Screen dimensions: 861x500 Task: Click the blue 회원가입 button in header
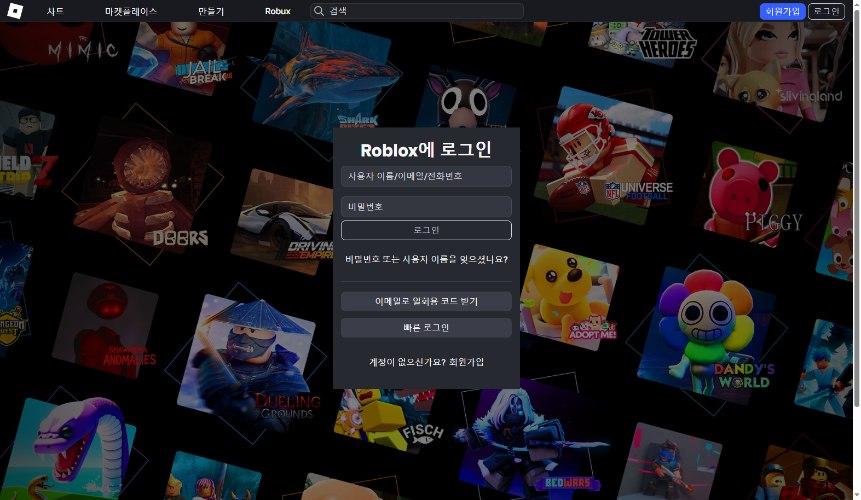(x=782, y=11)
